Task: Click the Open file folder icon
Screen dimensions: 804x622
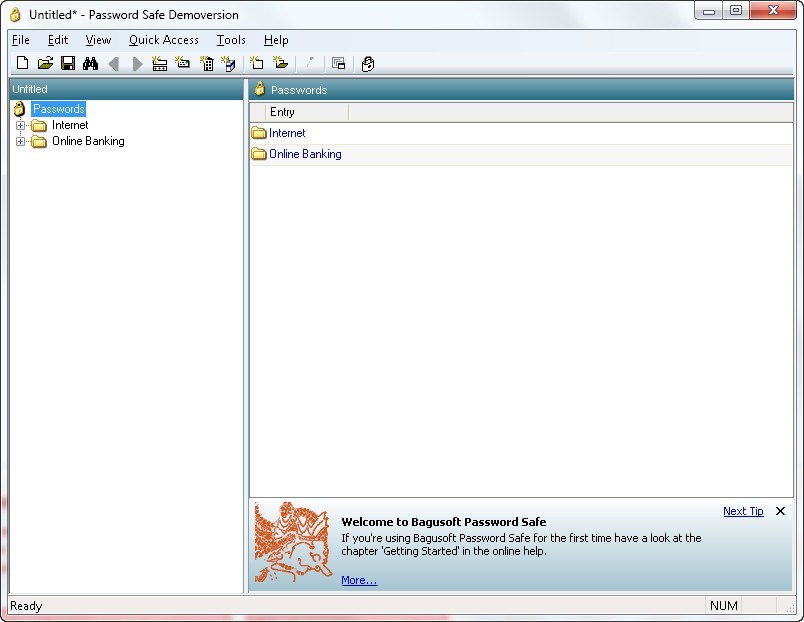Action: point(45,63)
